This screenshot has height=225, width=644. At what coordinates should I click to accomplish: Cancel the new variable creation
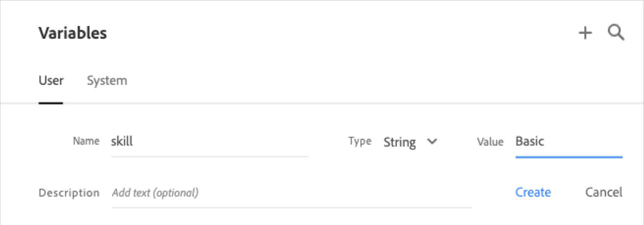click(x=604, y=192)
